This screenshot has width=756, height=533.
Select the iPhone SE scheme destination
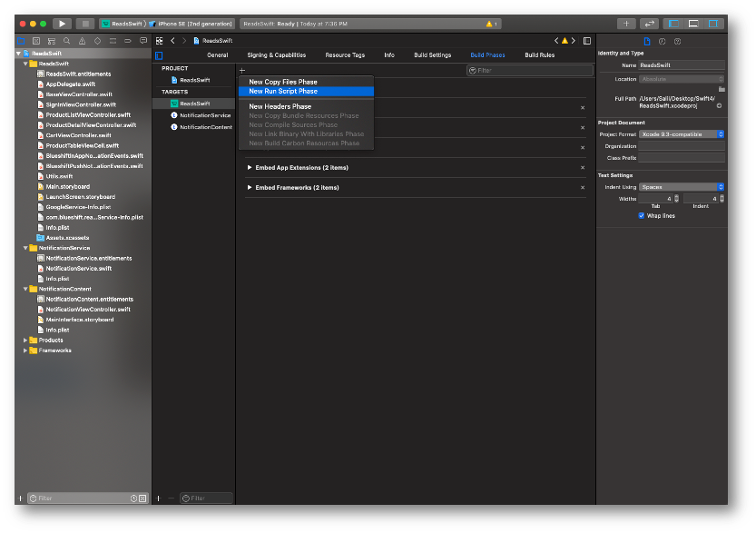coord(191,24)
